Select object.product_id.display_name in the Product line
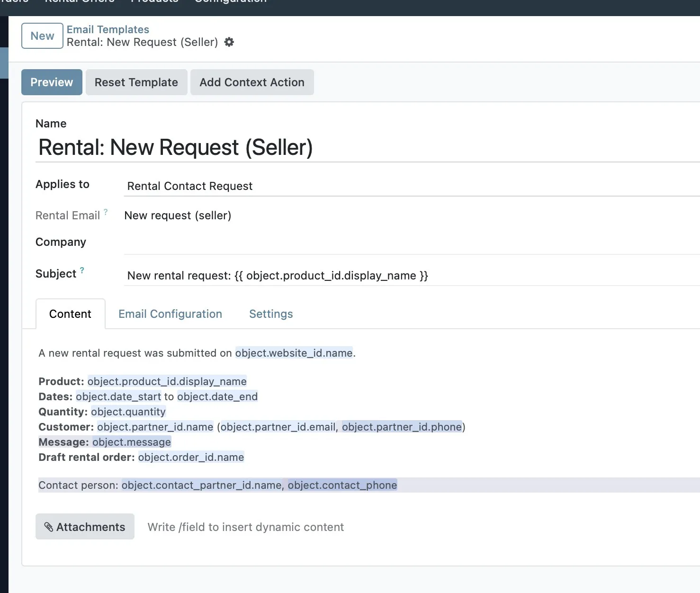Screen dimensions: 700x593 click(167, 381)
